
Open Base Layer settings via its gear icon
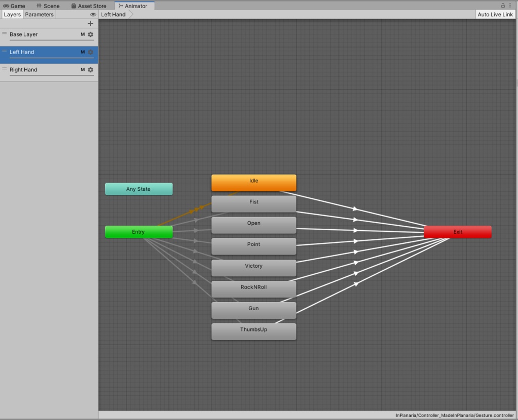92,34
